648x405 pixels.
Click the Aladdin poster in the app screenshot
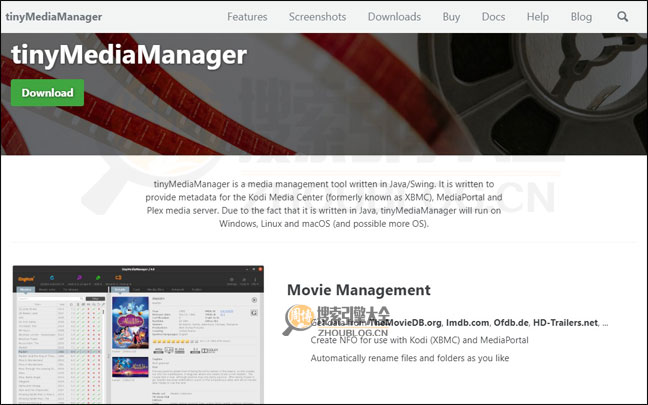coord(130,323)
